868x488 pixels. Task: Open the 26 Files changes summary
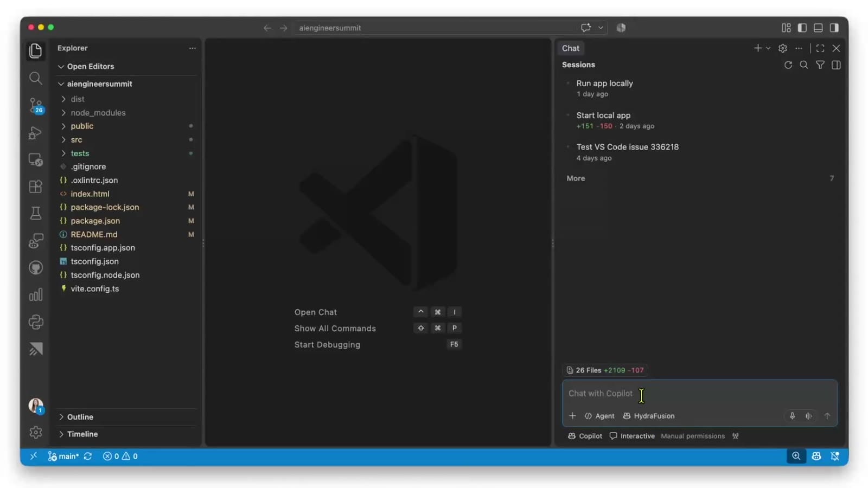coord(605,370)
